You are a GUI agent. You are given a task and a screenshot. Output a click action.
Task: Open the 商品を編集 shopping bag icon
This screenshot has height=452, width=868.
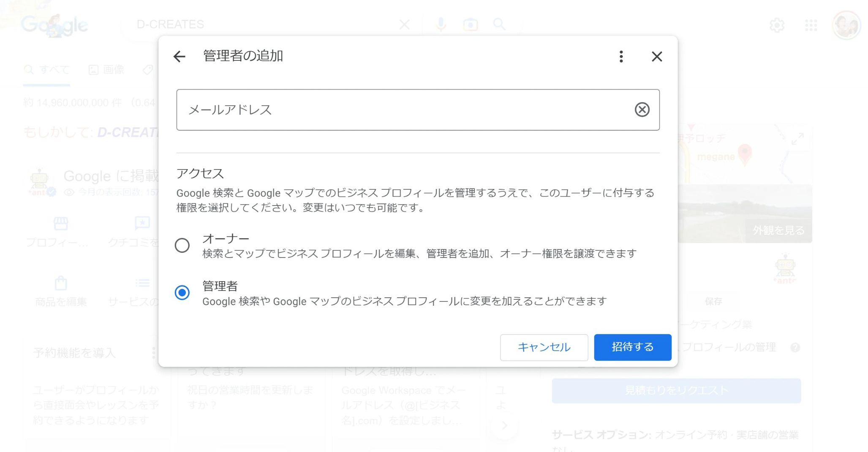pos(60,283)
